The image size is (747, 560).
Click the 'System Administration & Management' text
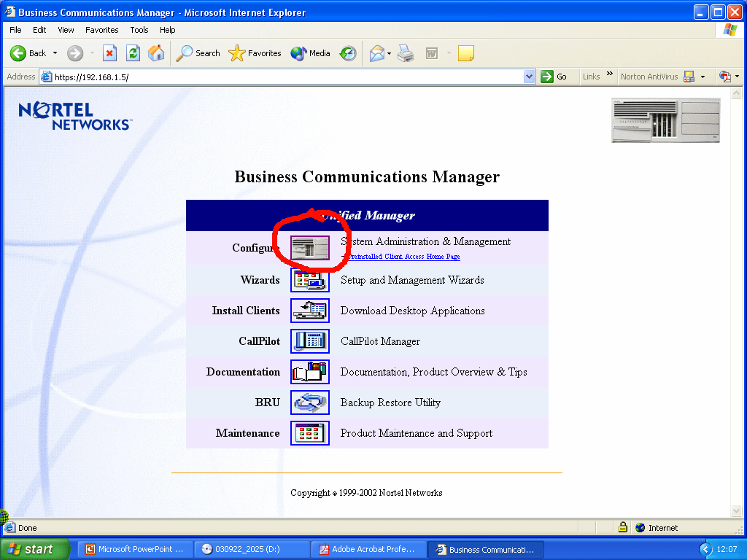coord(425,241)
